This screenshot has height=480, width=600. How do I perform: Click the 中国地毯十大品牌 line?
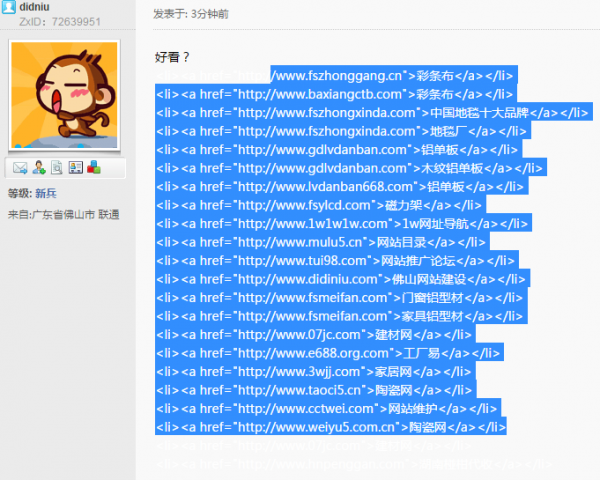(x=372, y=113)
